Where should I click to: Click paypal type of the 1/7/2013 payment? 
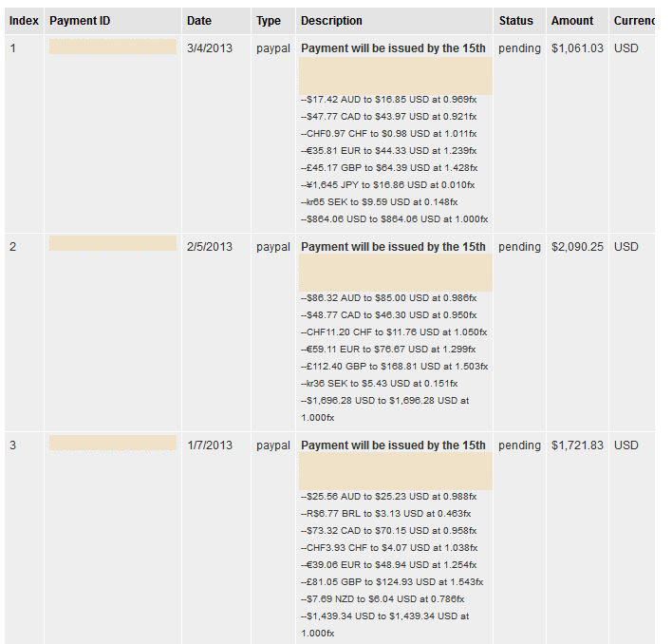coord(272,445)
